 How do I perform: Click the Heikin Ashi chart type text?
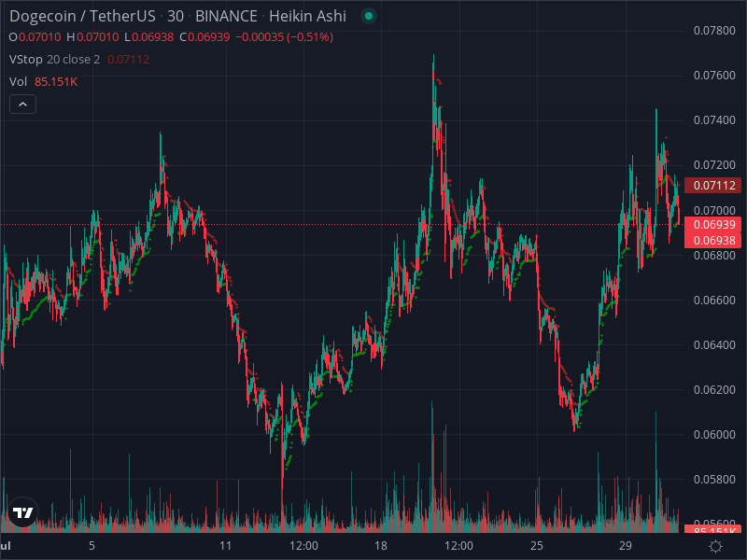(x=308, y=16)
